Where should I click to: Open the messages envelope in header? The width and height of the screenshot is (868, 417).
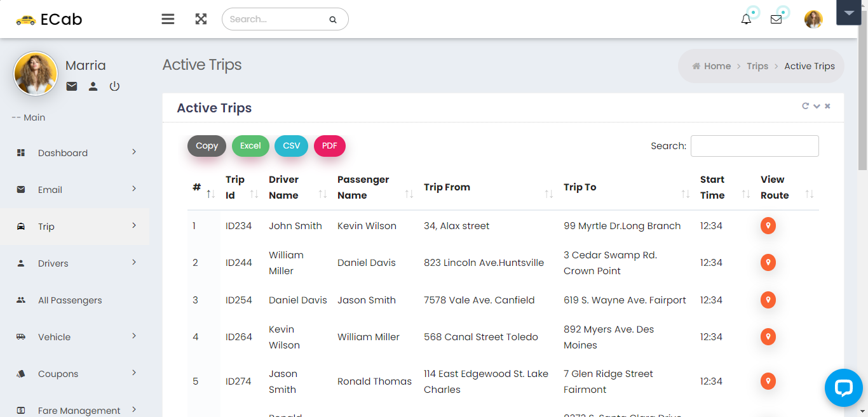776,19
